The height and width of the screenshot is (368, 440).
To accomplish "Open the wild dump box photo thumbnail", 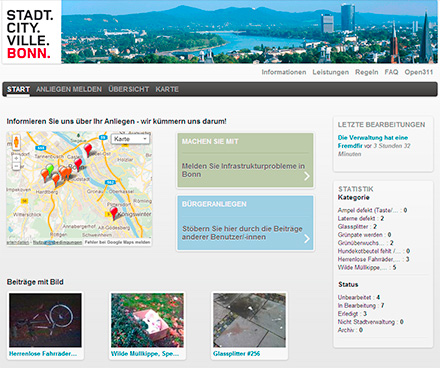I will [147, 320].
